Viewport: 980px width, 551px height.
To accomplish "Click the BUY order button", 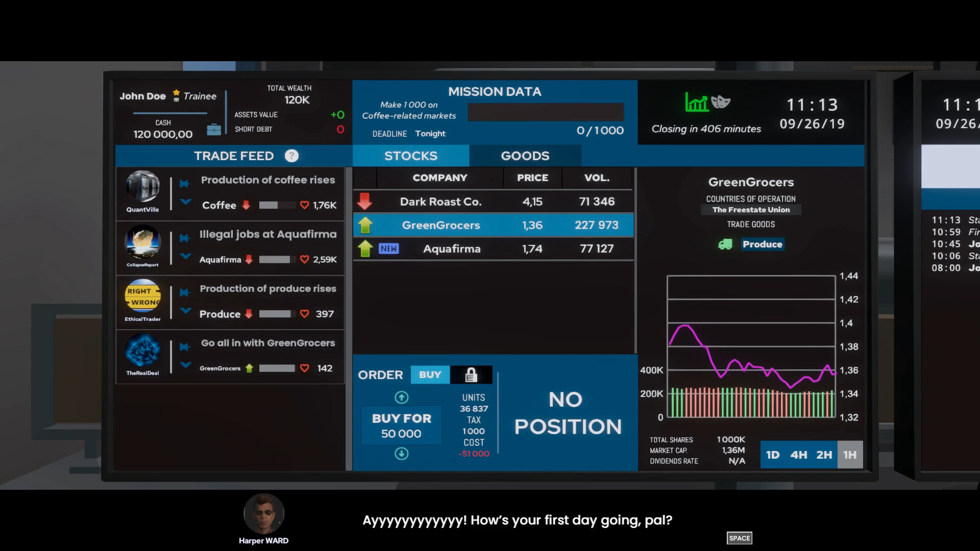I will click(430, 375).
